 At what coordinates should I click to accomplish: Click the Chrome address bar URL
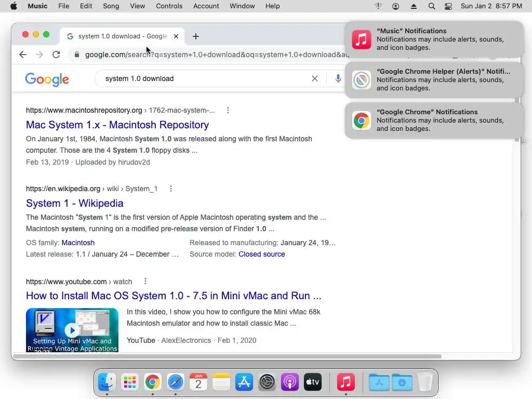click(x=217, y=55)
